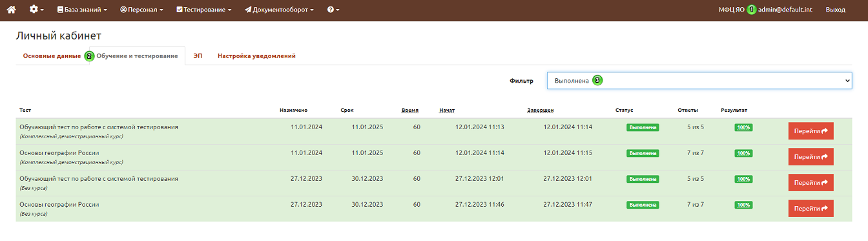Click the Выполнена badge for test finished 27.12.2023 11:47
868x241 pixels.
click(x=643, y=205)
